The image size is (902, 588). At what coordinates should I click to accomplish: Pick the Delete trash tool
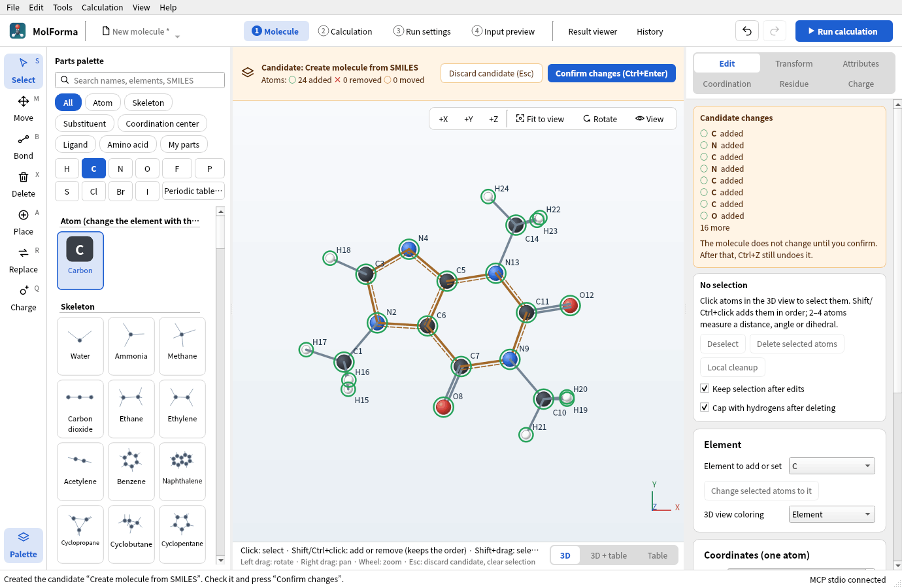(24, 184)
